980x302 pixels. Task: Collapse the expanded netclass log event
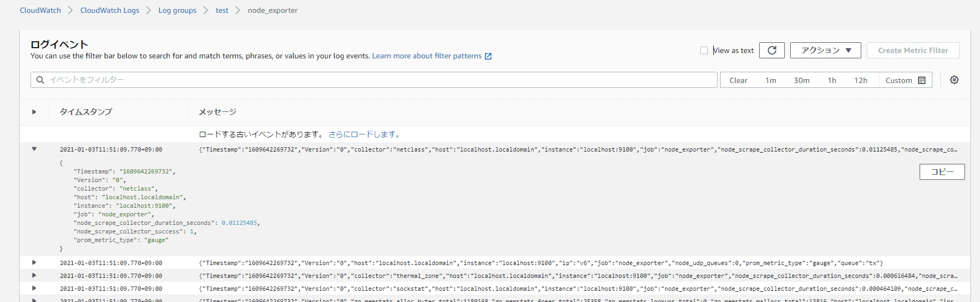(34, 149)
